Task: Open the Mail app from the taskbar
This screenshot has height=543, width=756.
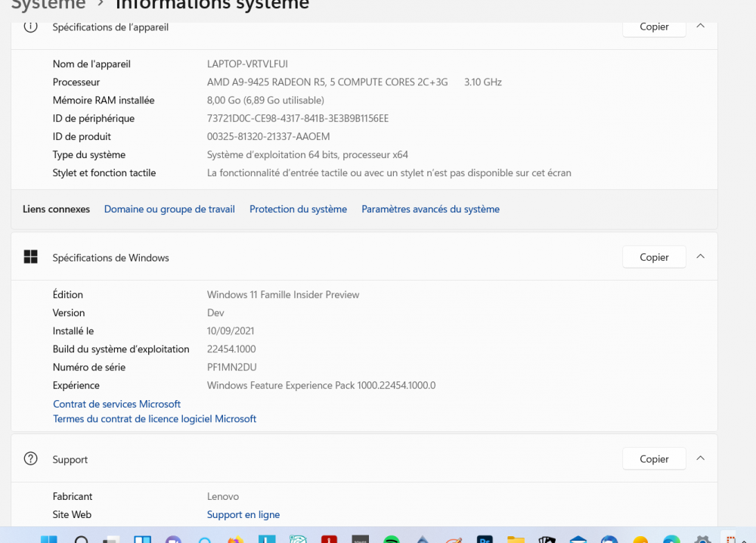Action: [x=578, y=539]
